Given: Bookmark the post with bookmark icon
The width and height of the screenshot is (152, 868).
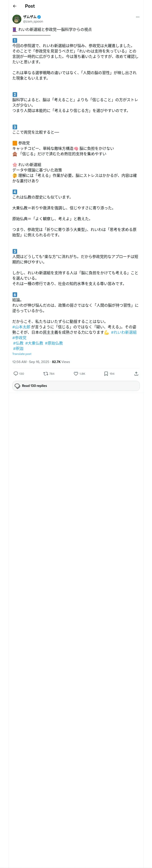Looking at the screenshot, I should (106, 373).
